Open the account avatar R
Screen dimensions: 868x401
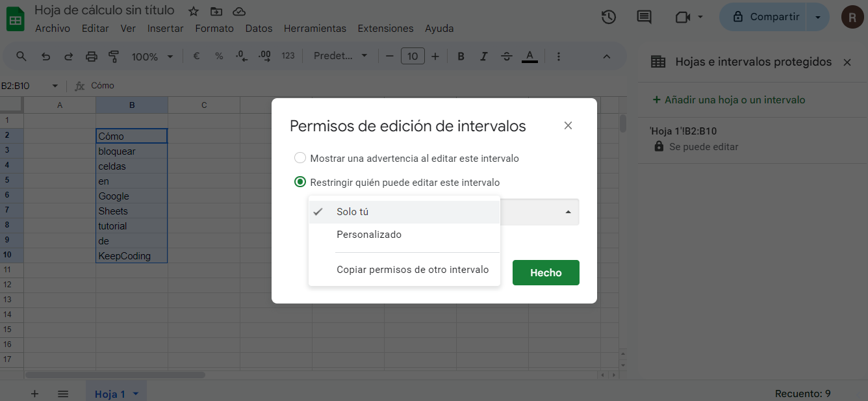pos(852,17)
